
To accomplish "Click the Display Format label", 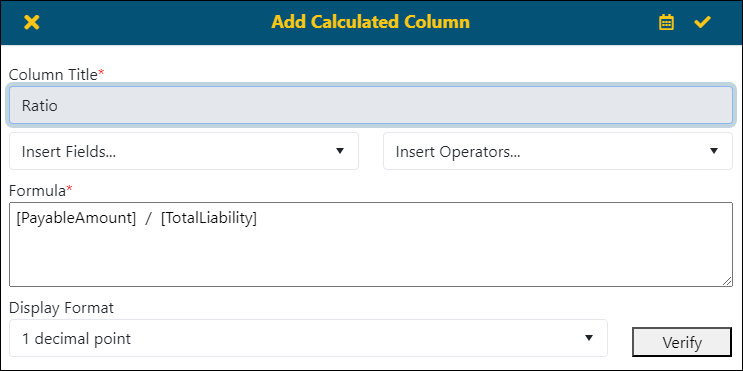I will (62, 308).
